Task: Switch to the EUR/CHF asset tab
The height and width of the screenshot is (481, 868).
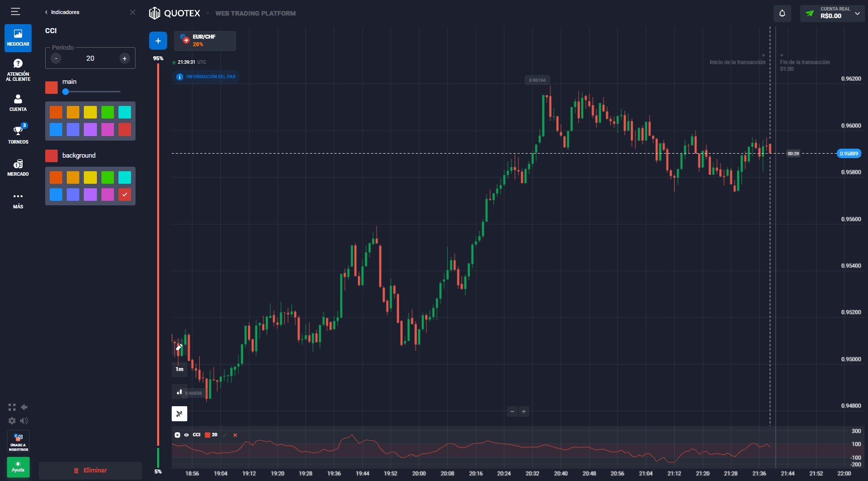Action: click(205, 41)
